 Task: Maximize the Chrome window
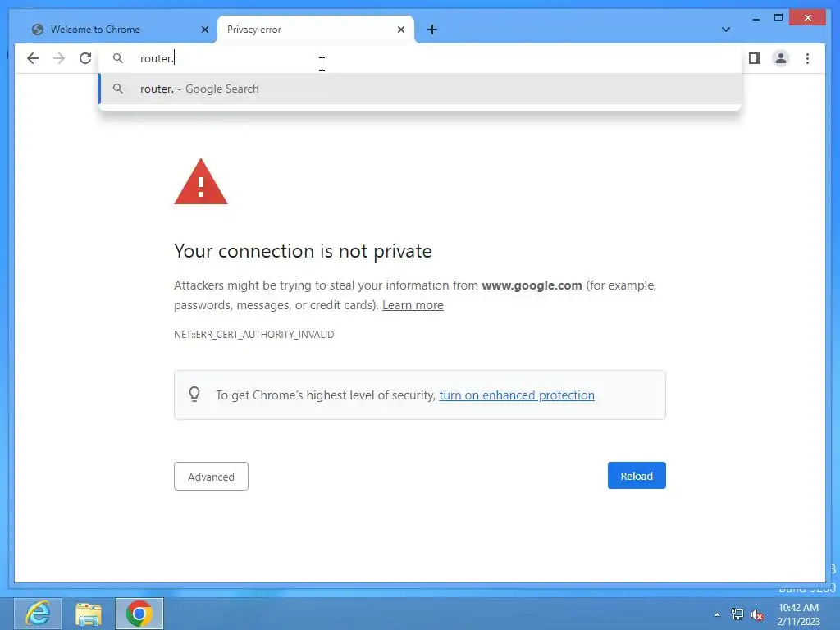coord(778,18)
